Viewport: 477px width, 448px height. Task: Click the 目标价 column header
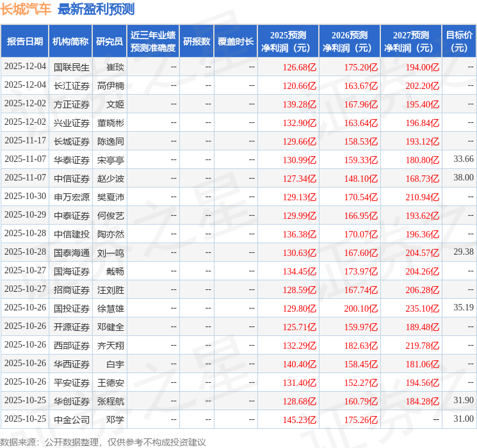[x=459, y=42]
